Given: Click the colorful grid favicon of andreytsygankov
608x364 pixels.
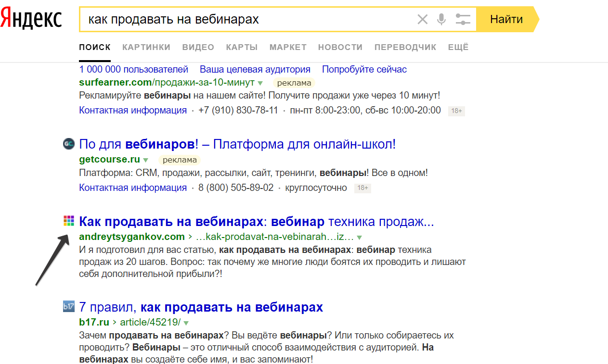Looking at the screenshot, I should tap(69, 221).
